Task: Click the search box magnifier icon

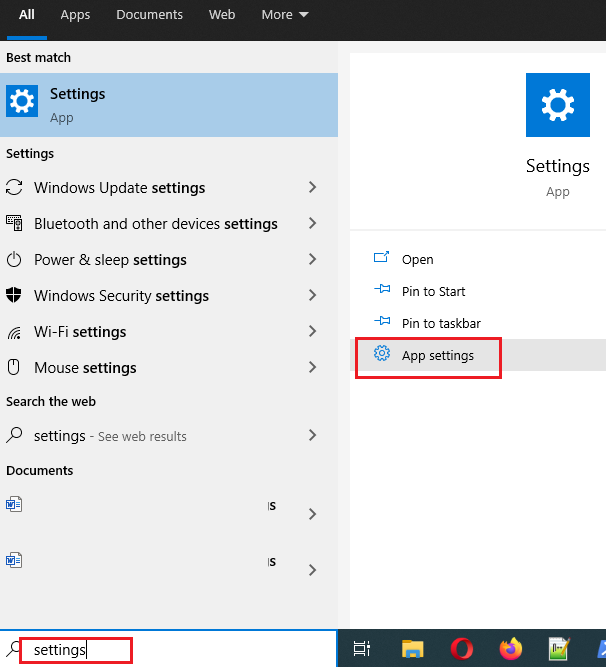Action: (x=14, y=649)
